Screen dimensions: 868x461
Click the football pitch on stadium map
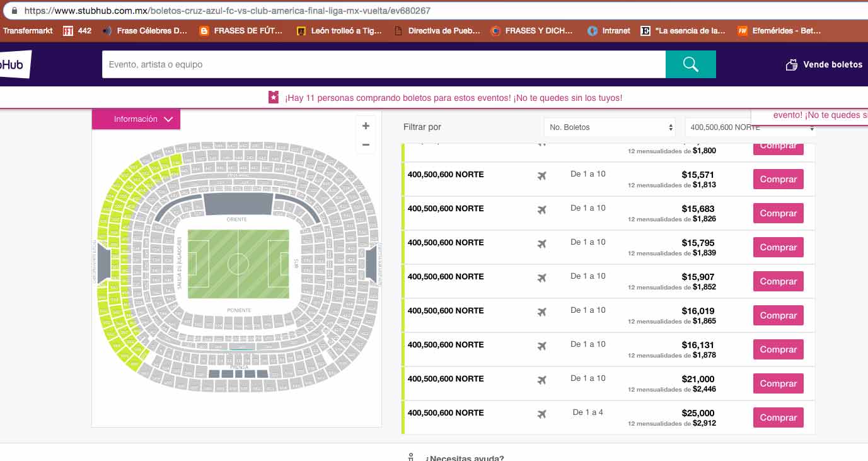click(238, 264)
